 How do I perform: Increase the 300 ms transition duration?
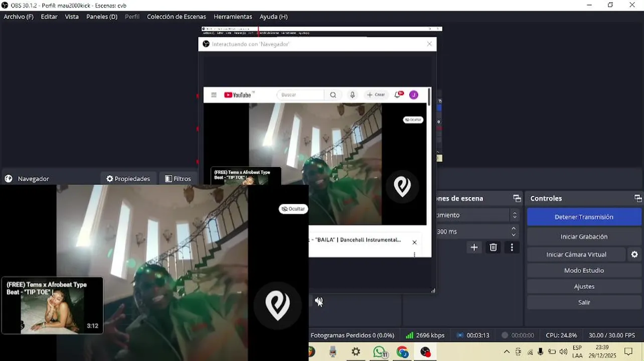coord(514,229)
